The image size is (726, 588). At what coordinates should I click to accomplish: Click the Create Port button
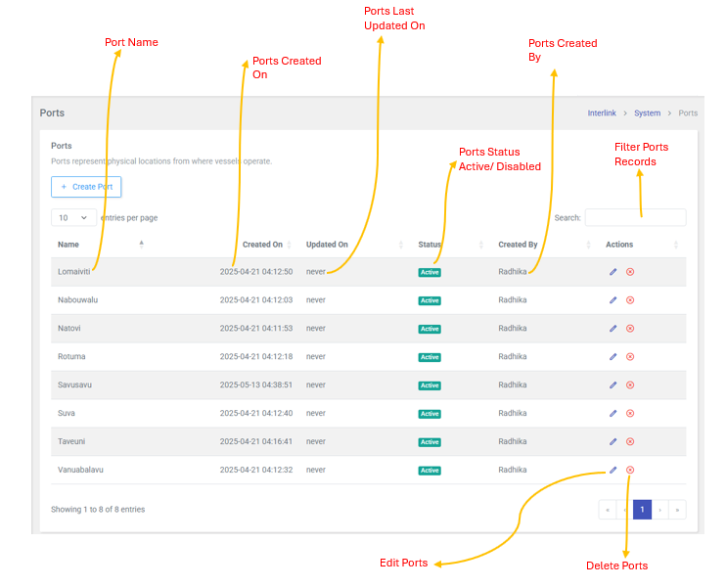pyautogui.click(x=86, y=187)
